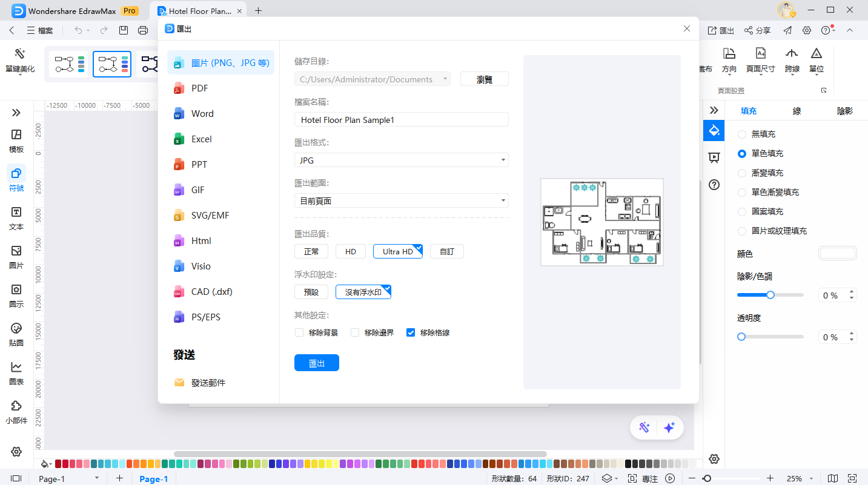Switch to the 線 tab in the format panel

pos(796,111)
